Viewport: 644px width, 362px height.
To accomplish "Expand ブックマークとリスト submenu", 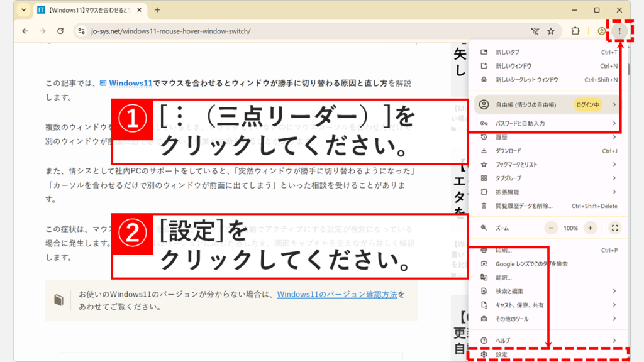I will coord(549,165).
